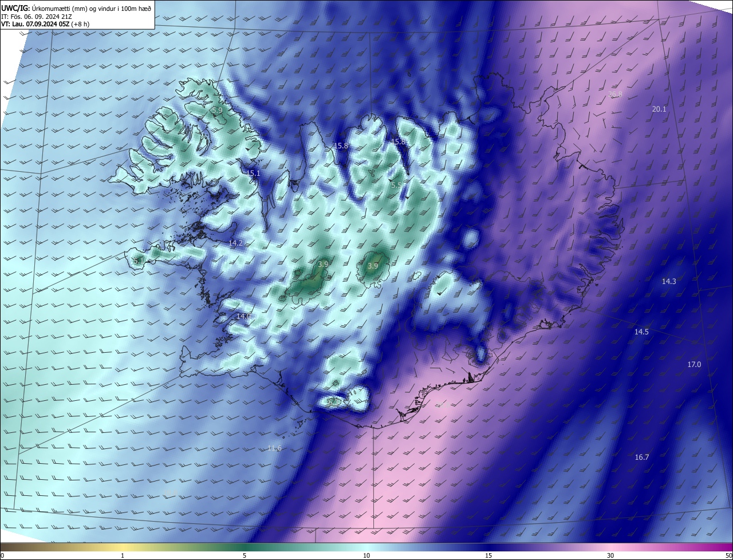Click the 1 tick on the color scale
The width and height of the screenshot is (733, 560).
(123, 555)
